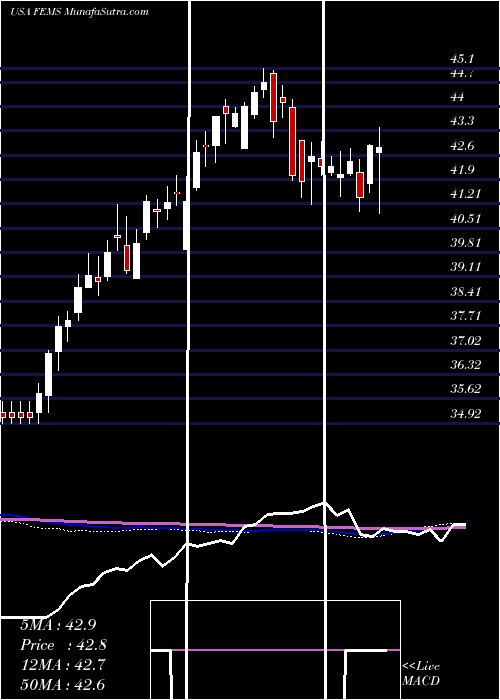Click the 50MA : 42.6 readout
500x700 pixels.
pos(62,685)
